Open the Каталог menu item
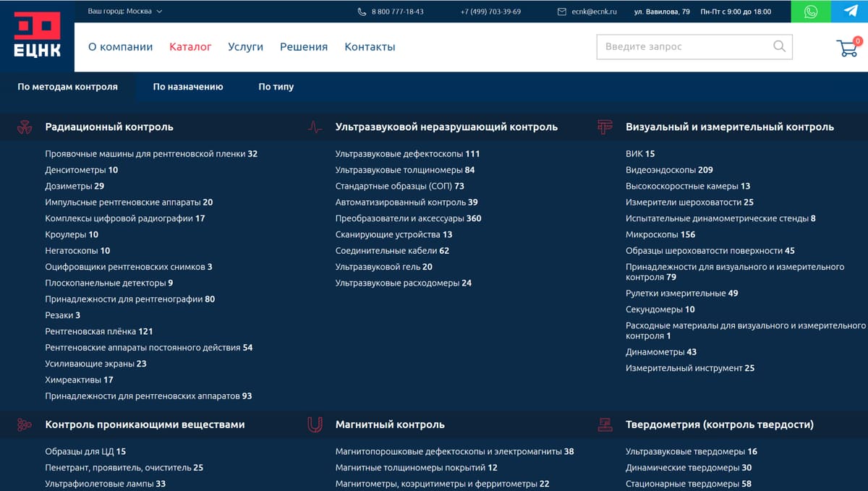 (x=190, y=47)
